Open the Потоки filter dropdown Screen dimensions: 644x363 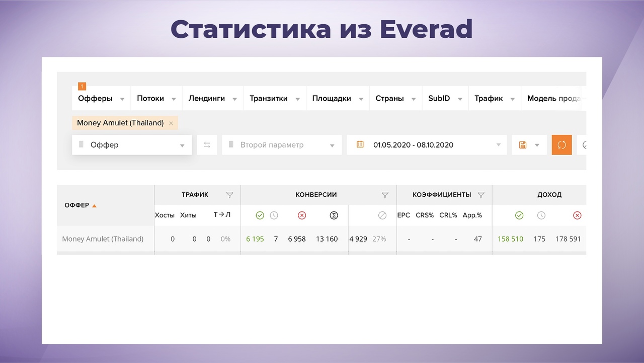tap(156, 98)
